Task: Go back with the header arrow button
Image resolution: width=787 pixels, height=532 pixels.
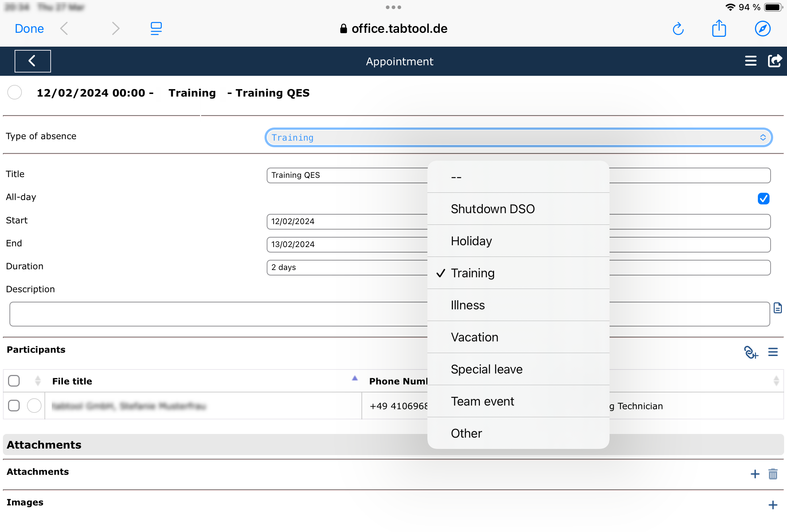Action: 32,61
